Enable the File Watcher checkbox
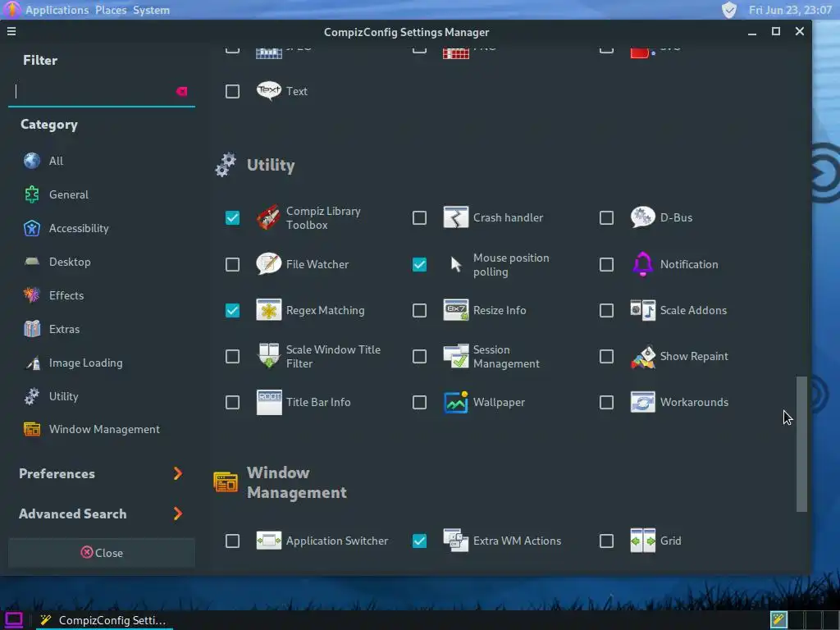The height and width of the screenshot is (630, 840). (232, 265)
